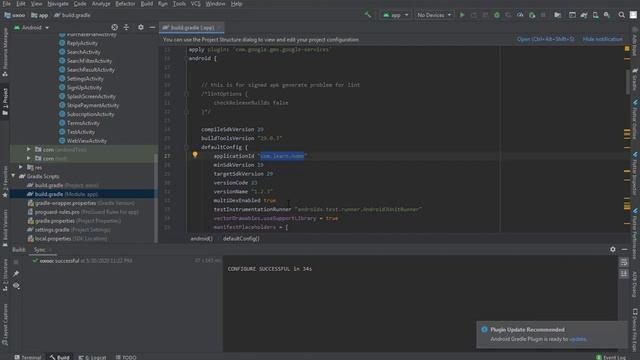Open the No Devices dropdown
Viewport: 640px width, 360px height.
pos(433,15)
